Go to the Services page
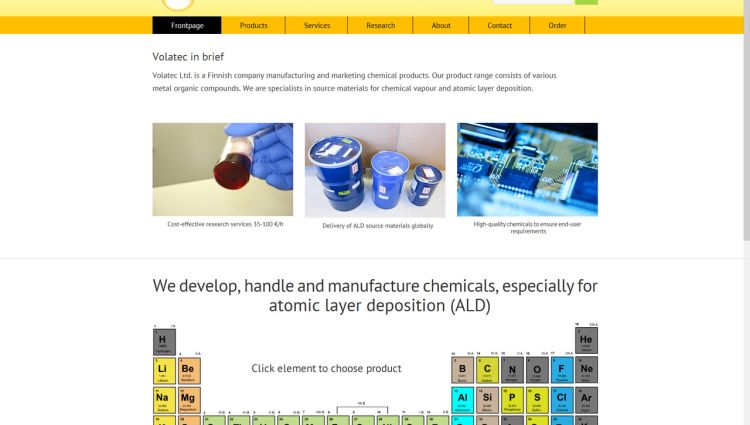 point(317,25)
